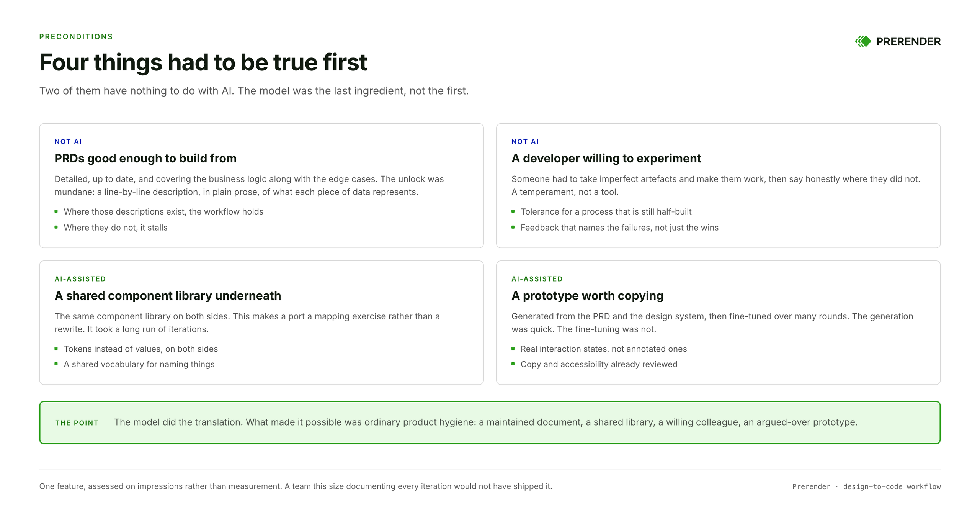Select the PRECONDITIONS section label
The height and width of the screenshot is (524, 980).
point(76,37)
